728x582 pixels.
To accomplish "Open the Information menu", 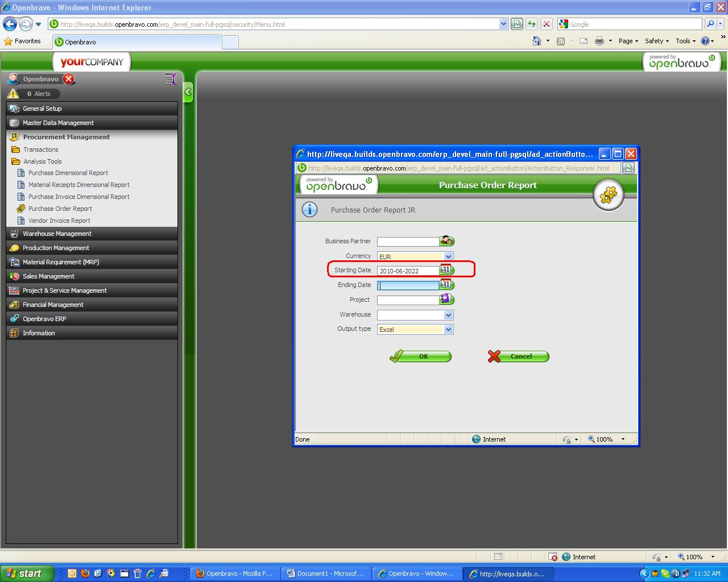I will [92, 333].
